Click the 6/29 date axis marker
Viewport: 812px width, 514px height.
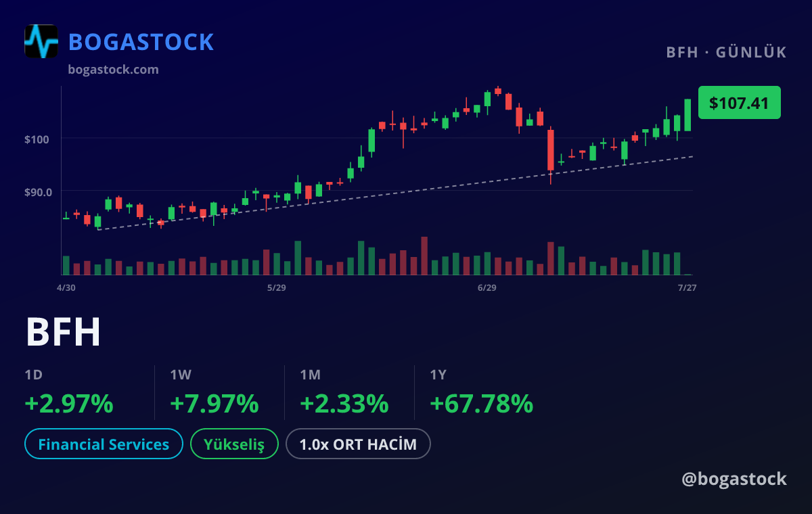487,287
